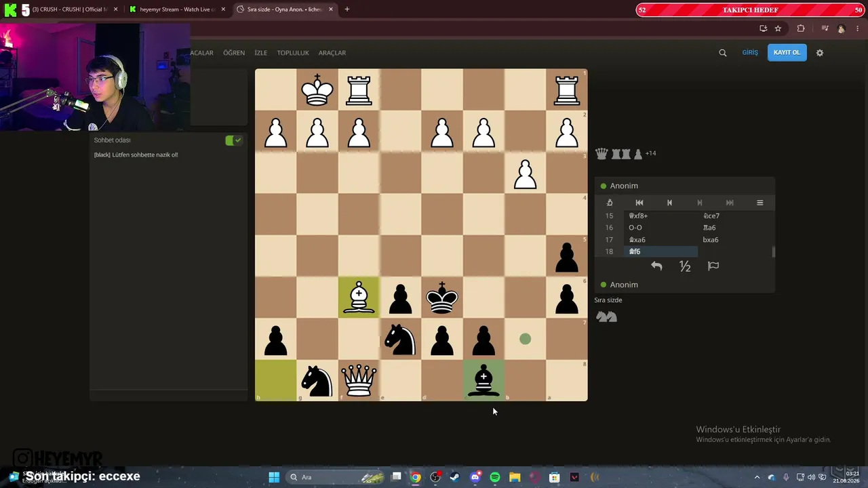Resign using the flag icon

pyautogui.click(x=713, y=266)
